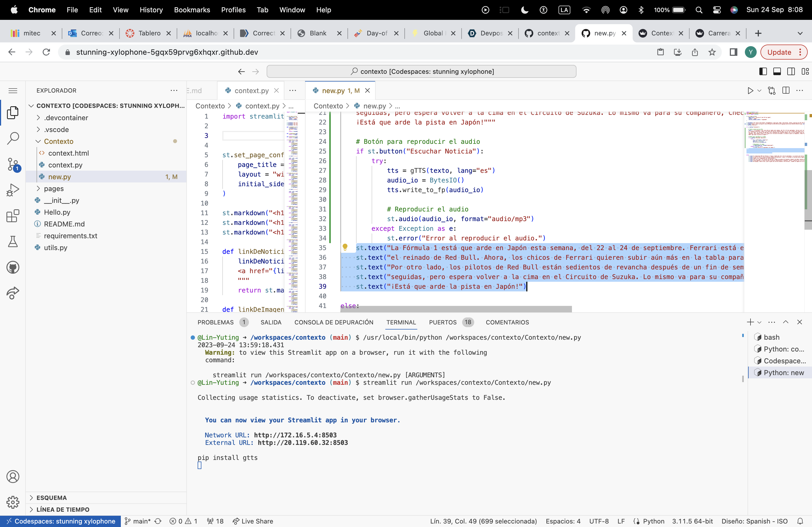Collapse the Contexto folder

coord(58,141)
